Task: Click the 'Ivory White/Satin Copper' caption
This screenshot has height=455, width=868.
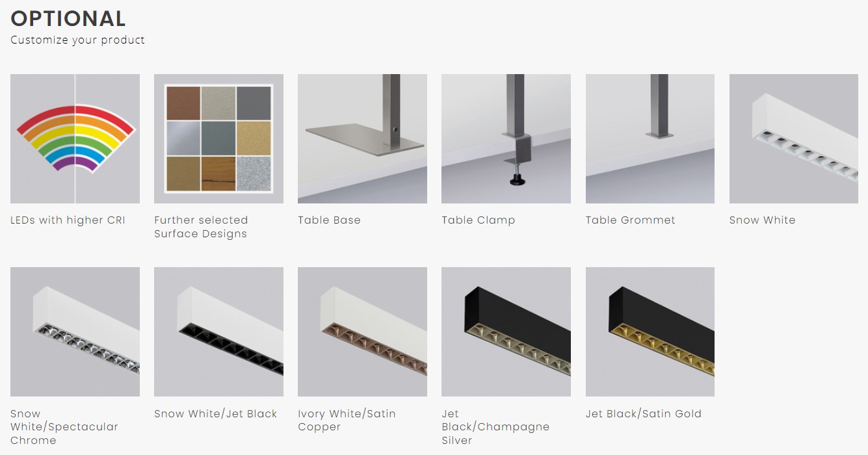Action: [347, 421]
